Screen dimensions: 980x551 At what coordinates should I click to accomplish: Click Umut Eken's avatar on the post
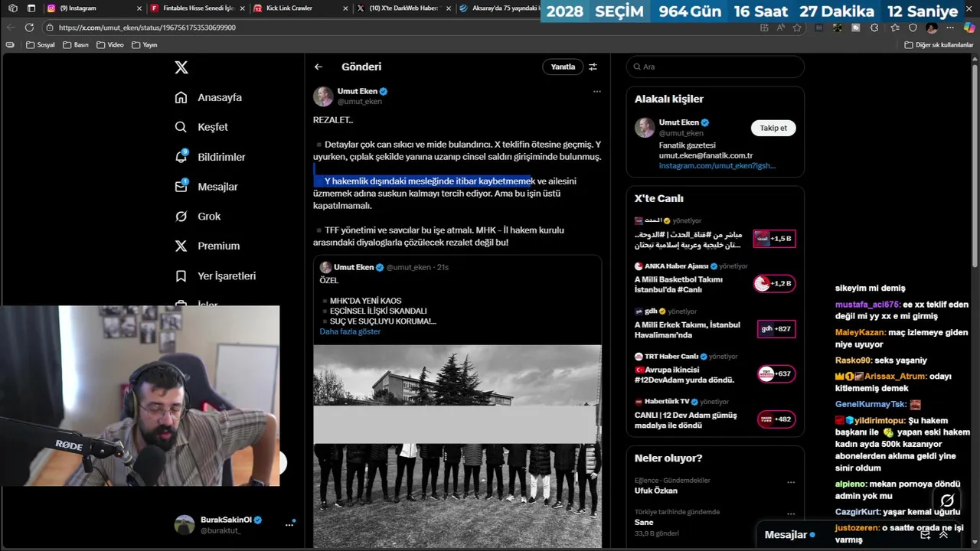(x=323, y=96)
